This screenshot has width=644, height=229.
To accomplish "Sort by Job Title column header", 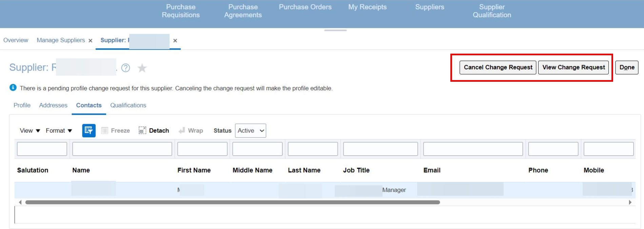I will pos(356,170).
